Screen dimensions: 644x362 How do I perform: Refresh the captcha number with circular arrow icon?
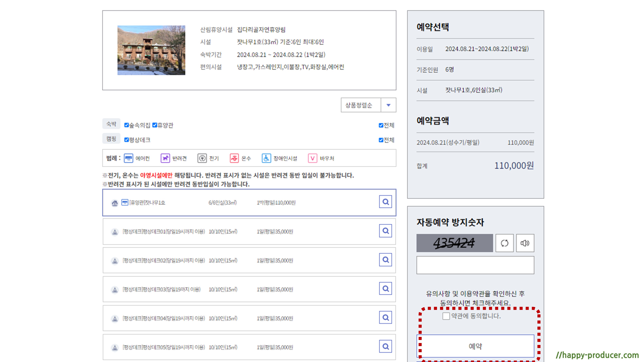click(505, 243)
